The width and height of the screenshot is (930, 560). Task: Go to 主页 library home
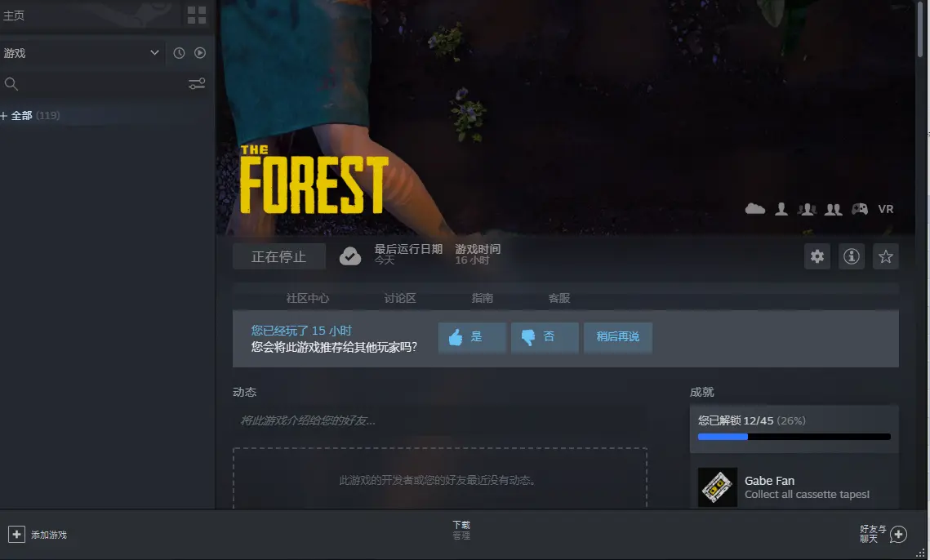pos(14,16)
